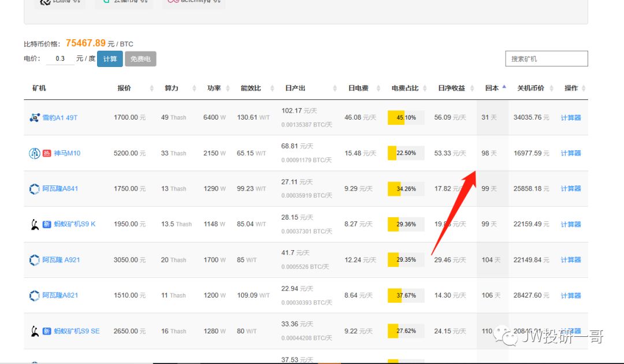Click the 0.00091179 BTC/天 value
Screen dimensions: 624x364
[x=306, y=160]
